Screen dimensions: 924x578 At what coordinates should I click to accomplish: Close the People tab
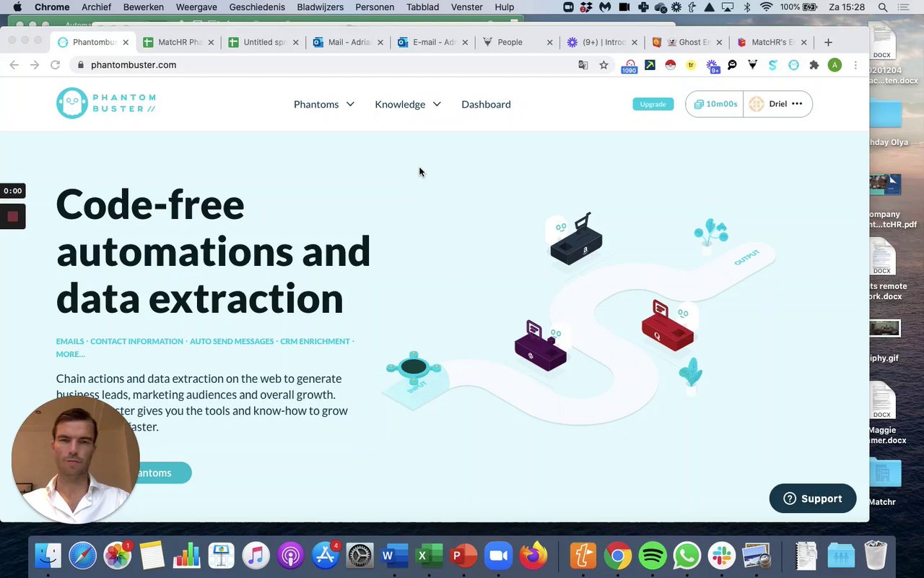coord(549,43)
